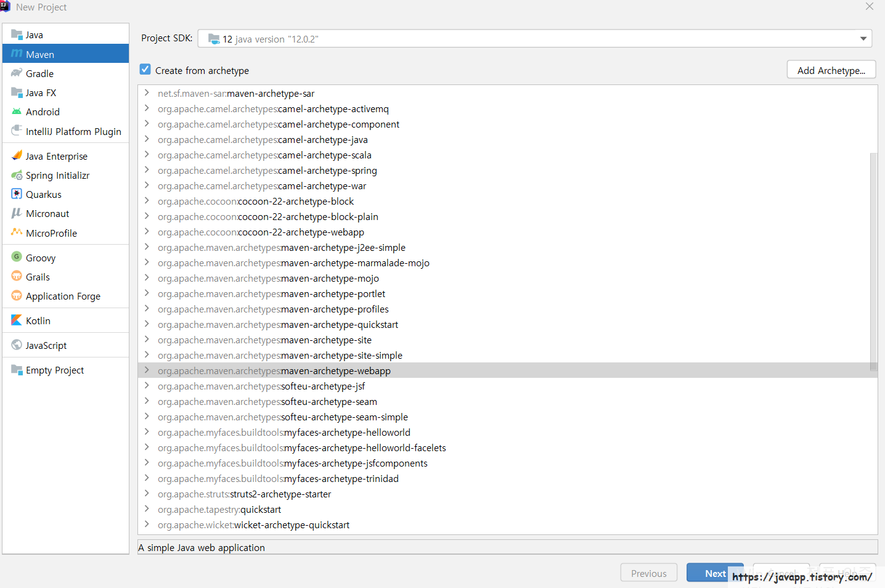Select softeu-archetype-seam-simple row

(x=508, y=417)
